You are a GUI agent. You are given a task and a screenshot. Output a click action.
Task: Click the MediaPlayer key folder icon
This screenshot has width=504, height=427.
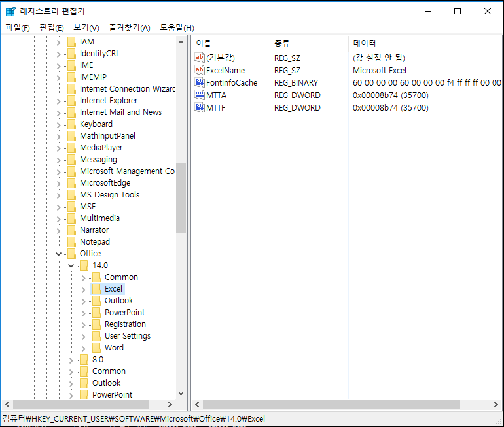pyautogui.click(x=72, y=148)
